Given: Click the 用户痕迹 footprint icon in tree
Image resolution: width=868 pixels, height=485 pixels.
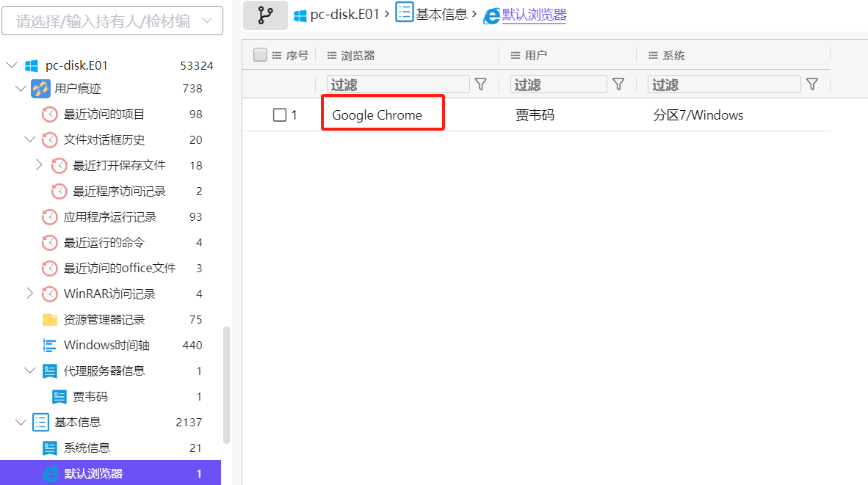Looking at the screenshot, I should coord(40,89).
